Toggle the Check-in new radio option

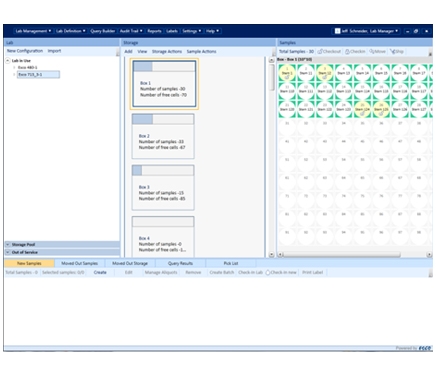tap(268, 273)
